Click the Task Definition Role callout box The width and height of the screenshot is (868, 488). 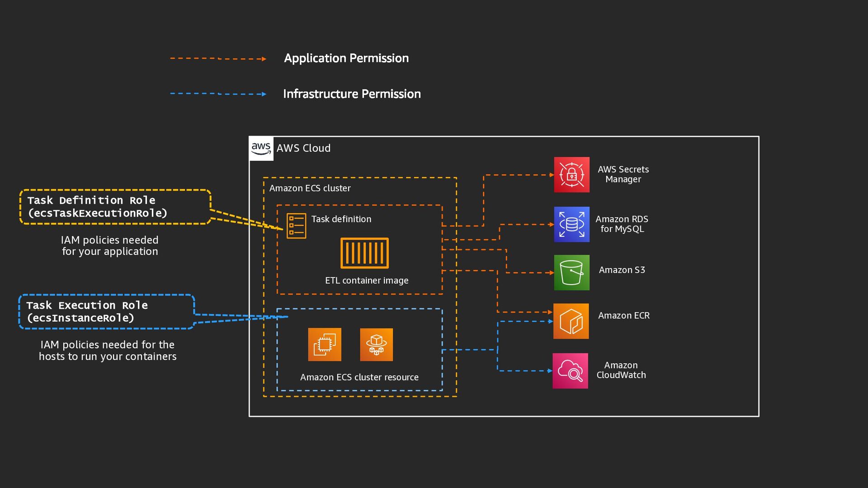coord(115,207)
